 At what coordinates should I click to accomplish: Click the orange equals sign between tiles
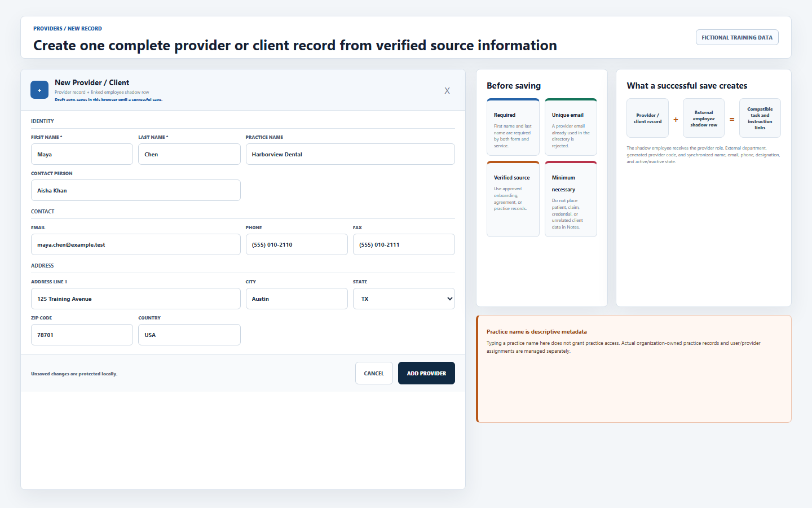732,119
